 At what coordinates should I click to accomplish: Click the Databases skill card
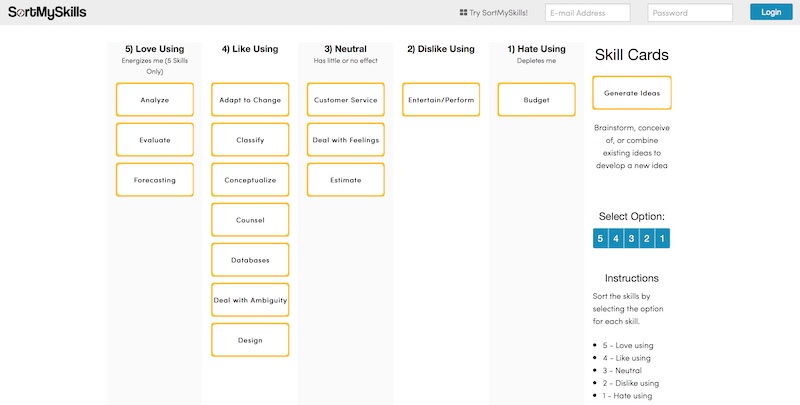(250, 260)
